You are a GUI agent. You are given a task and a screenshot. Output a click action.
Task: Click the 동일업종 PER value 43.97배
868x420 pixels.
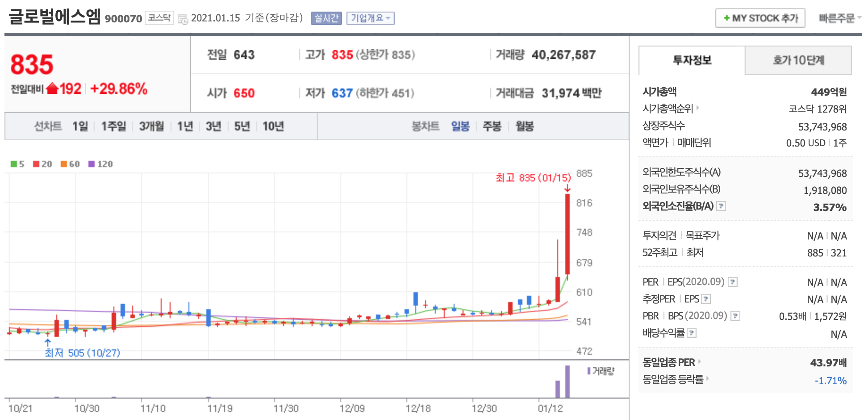(829, 363)
